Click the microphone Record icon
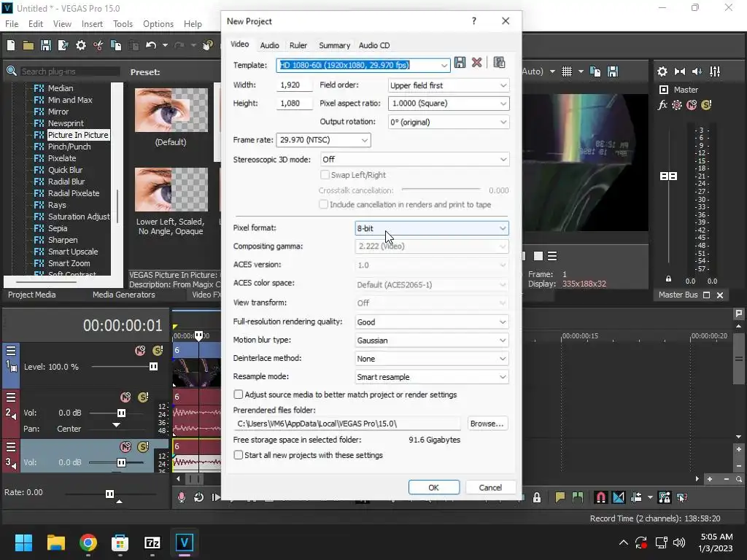The width and height of the screenshot is (747, 560). coord(182,497)
